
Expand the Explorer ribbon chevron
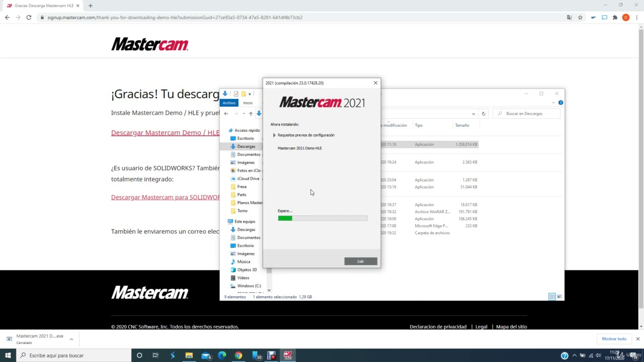tap(553, 103)
